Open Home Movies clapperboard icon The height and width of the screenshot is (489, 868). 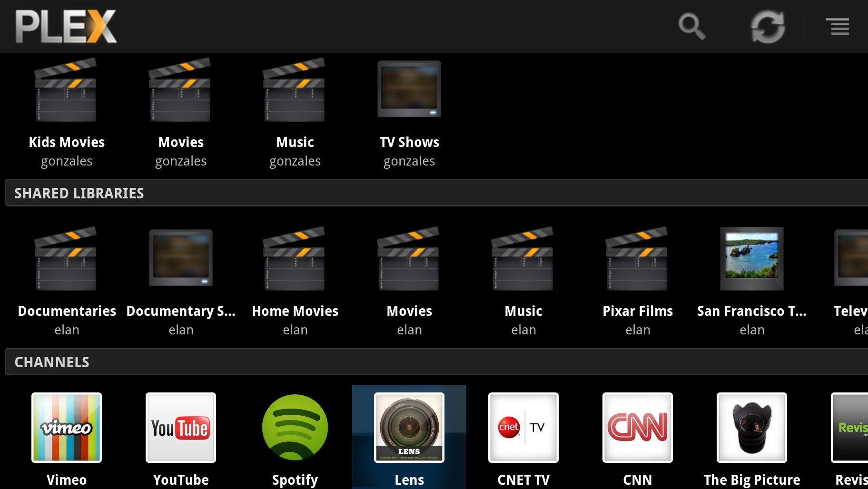[295, 259]
